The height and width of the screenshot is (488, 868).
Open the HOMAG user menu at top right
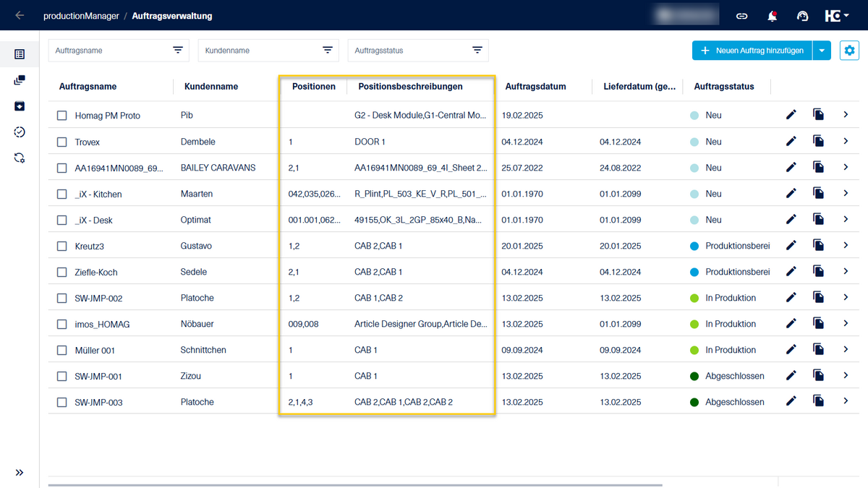coord(836,15)
